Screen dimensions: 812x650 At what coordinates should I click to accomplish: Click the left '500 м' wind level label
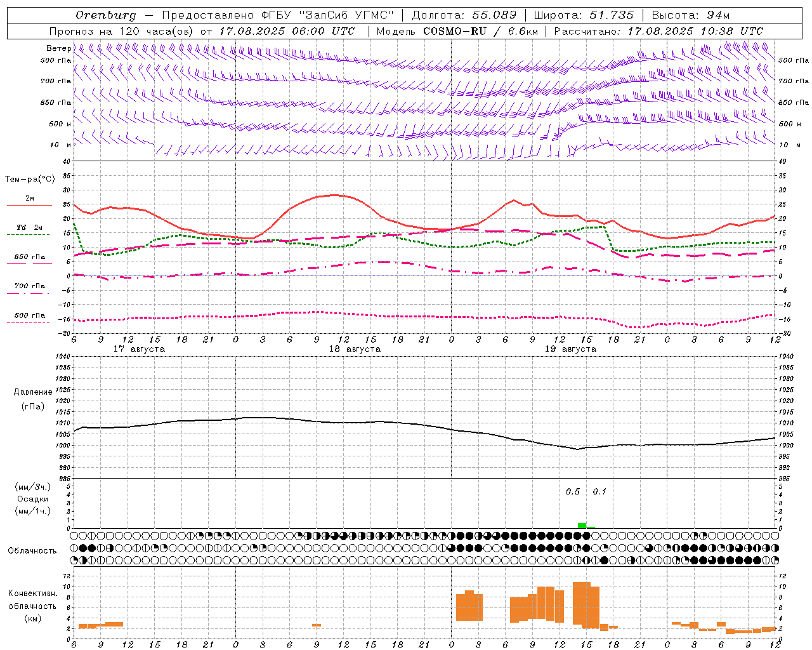point(60,124)
